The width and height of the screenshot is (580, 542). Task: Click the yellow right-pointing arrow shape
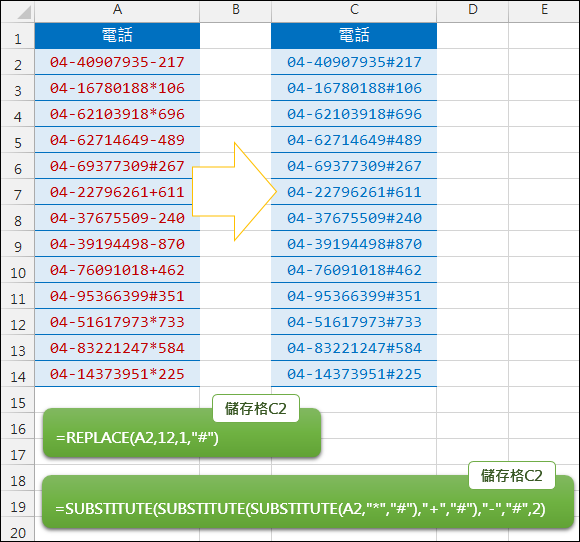[234, 192]
